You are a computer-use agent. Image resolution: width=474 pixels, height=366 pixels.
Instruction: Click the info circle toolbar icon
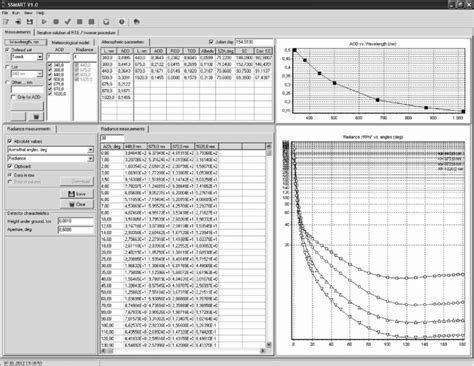(x=122, y=22)
